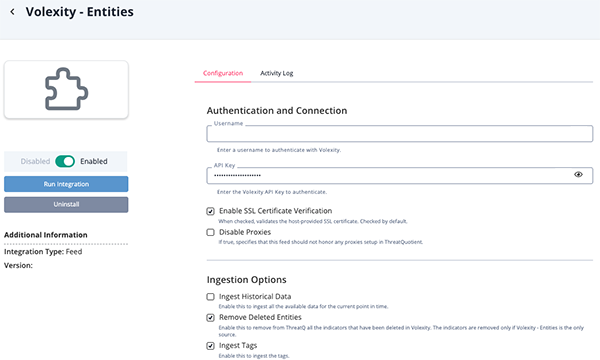This screenshot has width=600, height=360.
Task: Click the Enabled label beside the switch
Action: pos(94,161)
